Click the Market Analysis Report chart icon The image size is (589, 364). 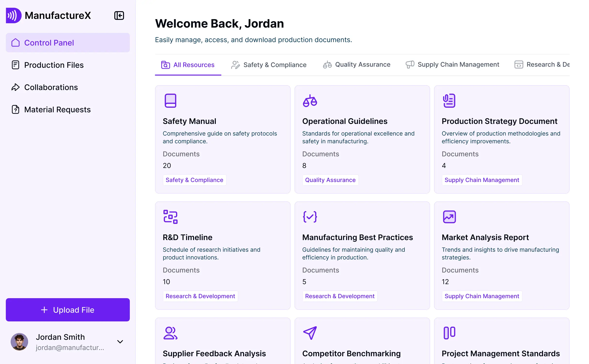[x=449, y=217]
